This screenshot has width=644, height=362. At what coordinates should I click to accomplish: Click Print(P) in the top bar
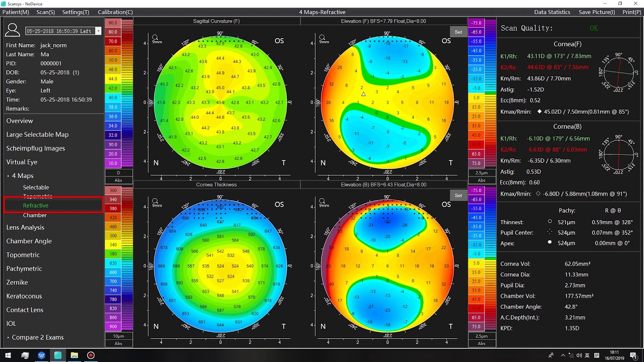(632, 12)
